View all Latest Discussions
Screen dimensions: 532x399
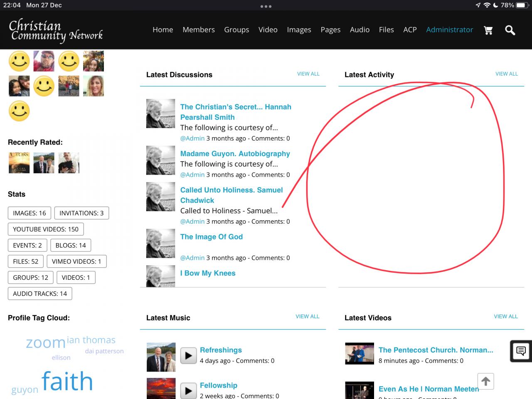click(x=308, y=74)
